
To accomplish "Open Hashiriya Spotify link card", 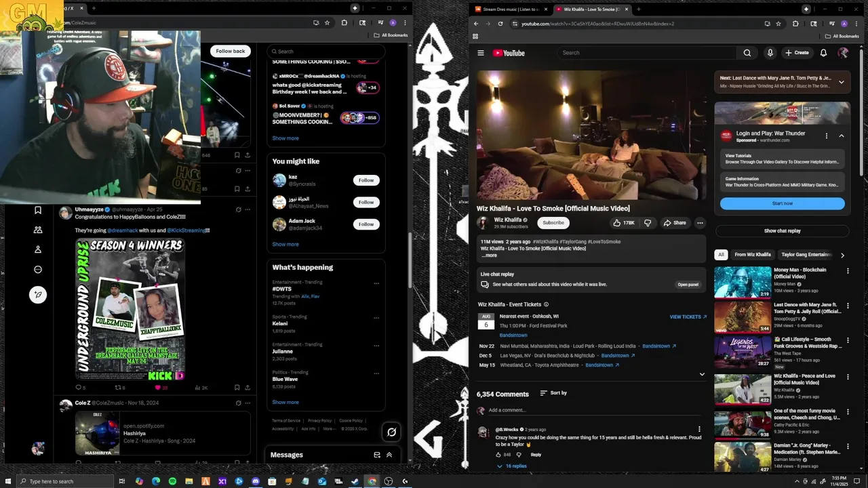I will 163,433.
